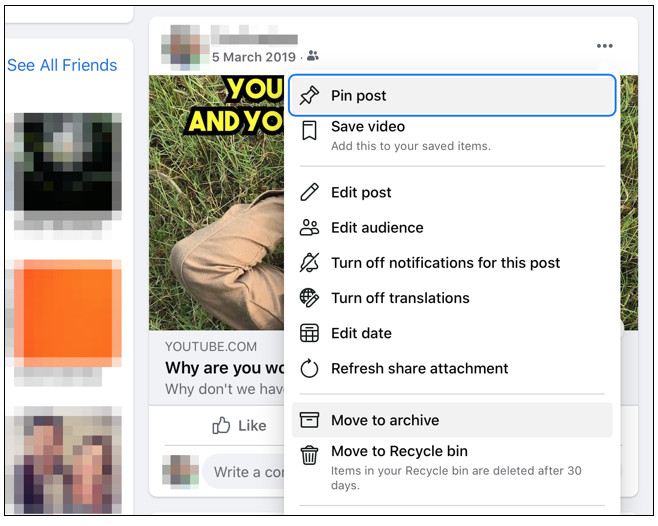Choose Turn off translations option

(400, 298)
